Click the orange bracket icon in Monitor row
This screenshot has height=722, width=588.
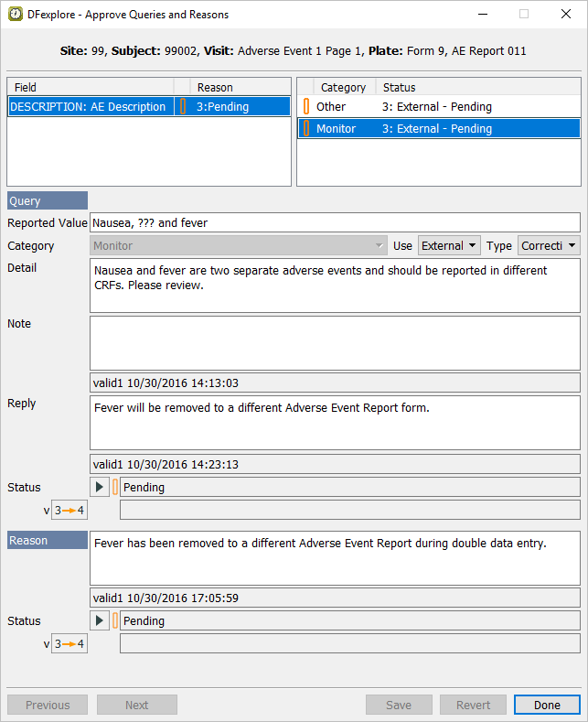coord(306,129)
